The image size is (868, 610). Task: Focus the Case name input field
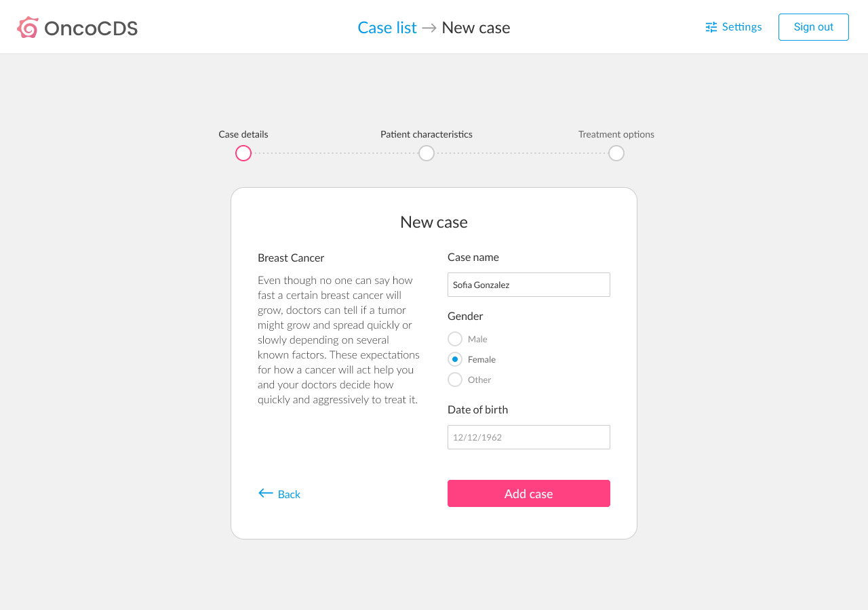point(529,285)
